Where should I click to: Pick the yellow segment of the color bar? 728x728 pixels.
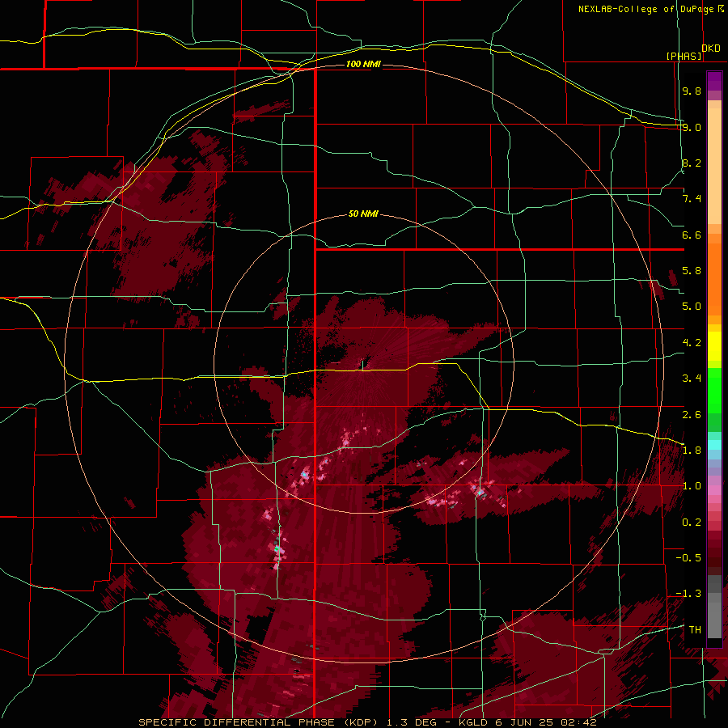[714, 346]
